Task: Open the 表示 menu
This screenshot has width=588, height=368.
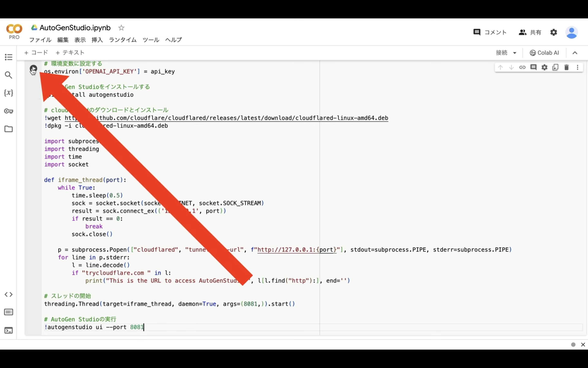Action: tap(80, 40)
